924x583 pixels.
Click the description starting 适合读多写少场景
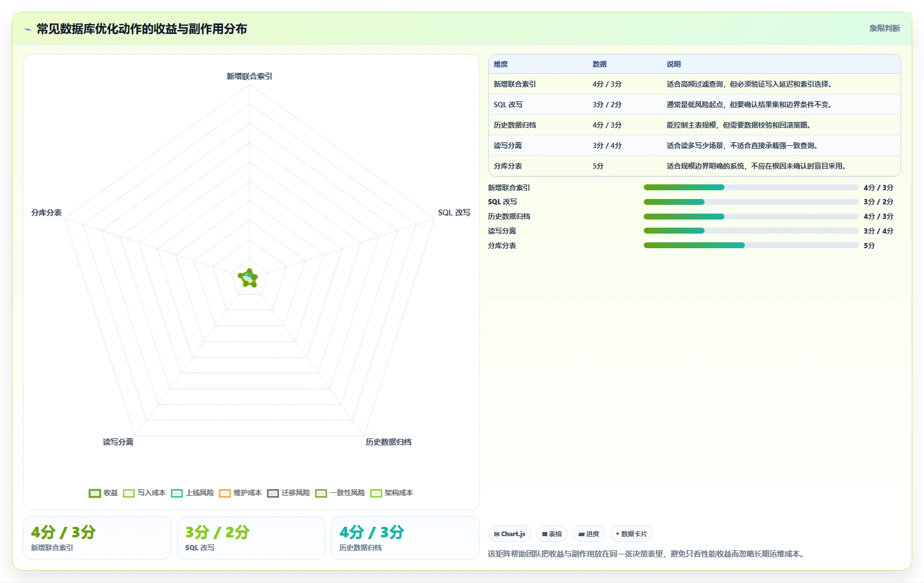743,146
